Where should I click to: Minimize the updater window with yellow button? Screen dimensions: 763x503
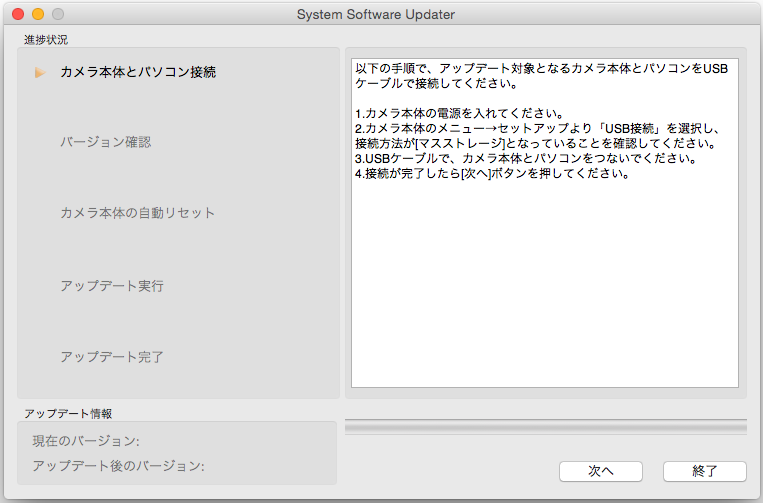38,15
